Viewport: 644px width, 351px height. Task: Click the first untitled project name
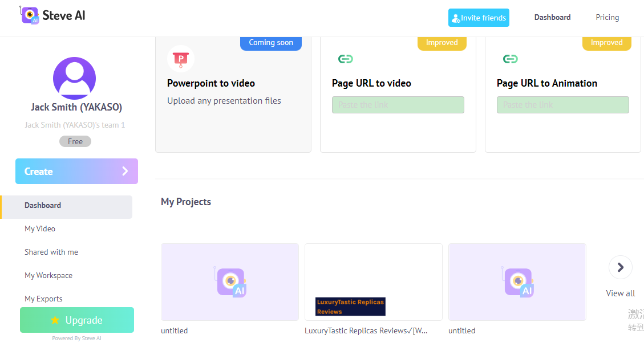coord(174,330)
